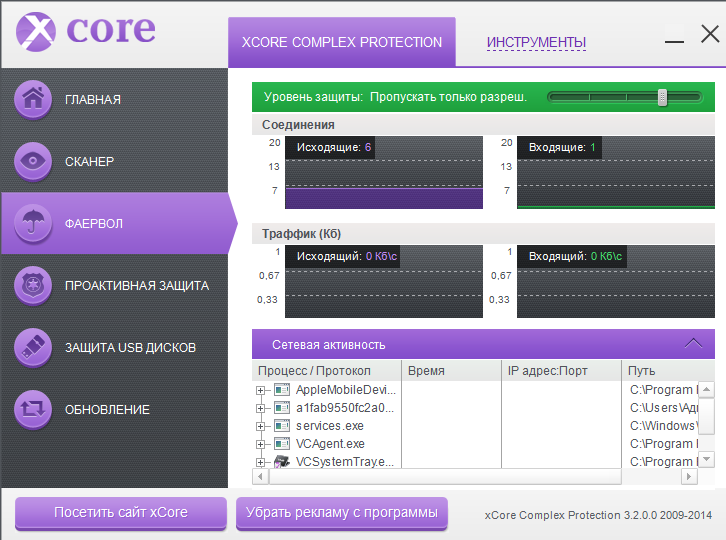Click the Home house icon in sidebar
The image size is (726, 540).
click(33, 99)
